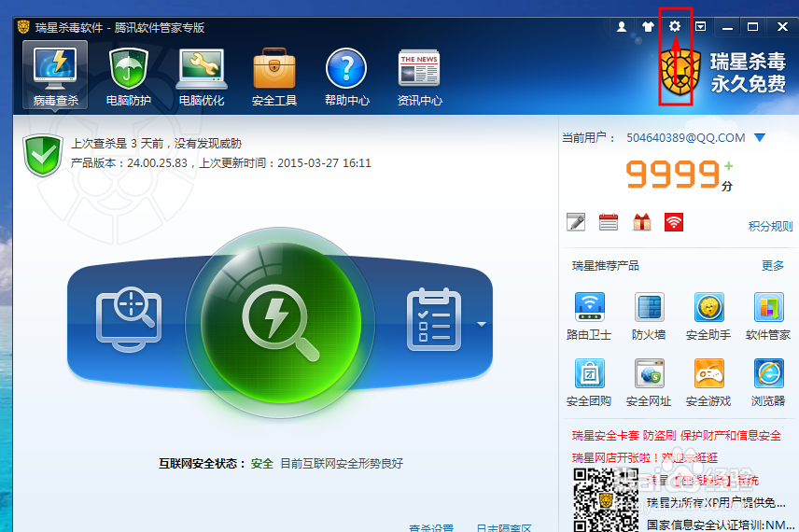Open 安全助手 security assistant
Image resolution: width=799 pixels, height=532 pixels.
pyautogui.click(x=708, y=316)
